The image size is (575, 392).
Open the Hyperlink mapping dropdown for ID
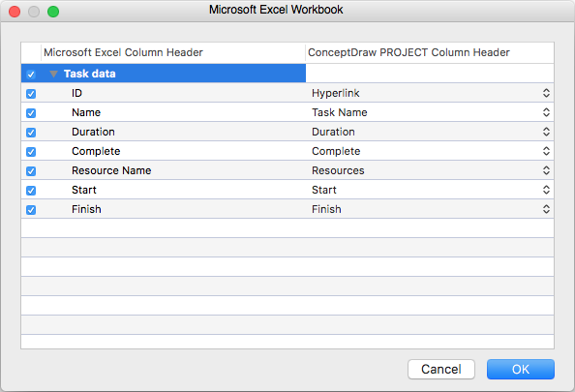(x=546, y=93)
